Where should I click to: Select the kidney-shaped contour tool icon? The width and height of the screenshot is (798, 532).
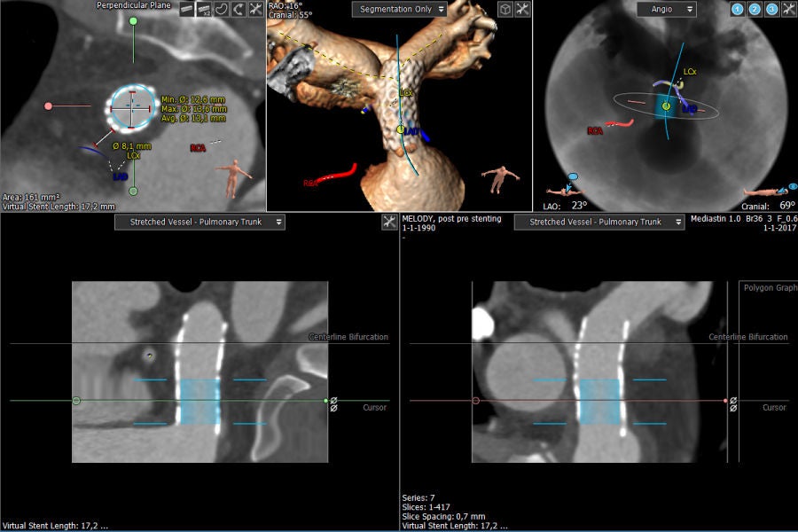[222, 9]
